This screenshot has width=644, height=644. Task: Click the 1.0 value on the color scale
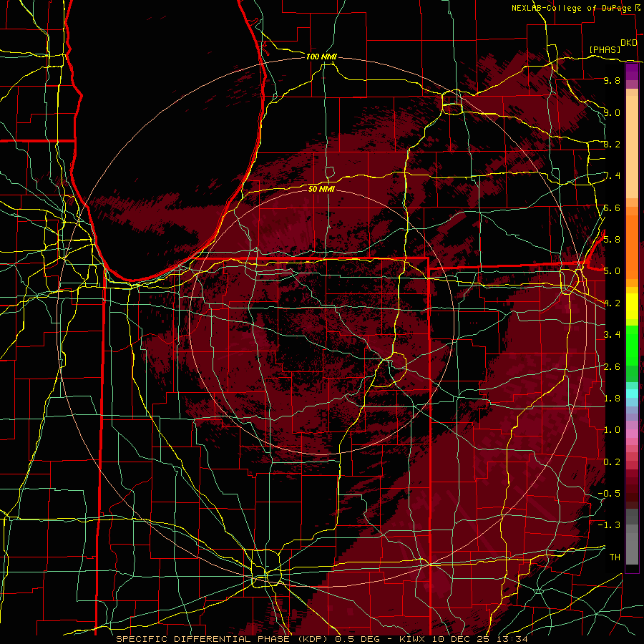[x=612, y=430]
